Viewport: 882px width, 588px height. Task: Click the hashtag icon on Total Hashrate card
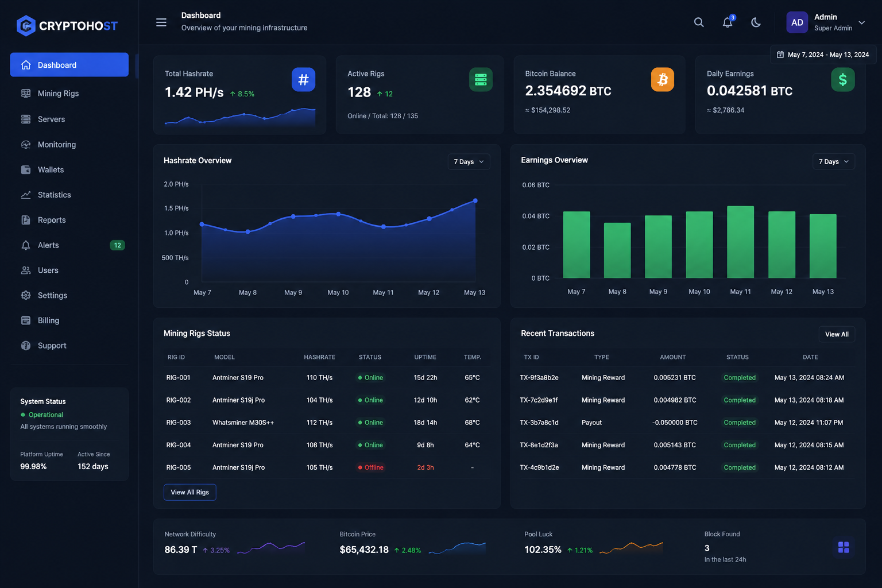tap(303, 79)
